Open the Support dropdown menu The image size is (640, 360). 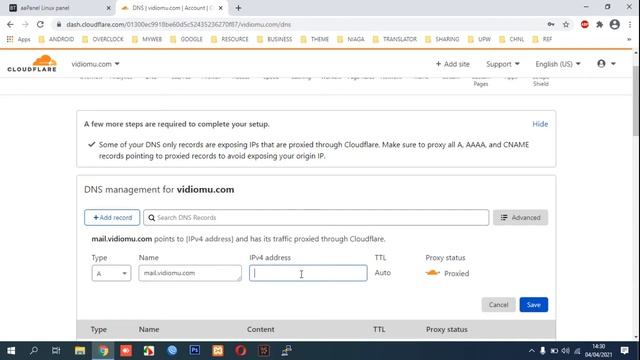tap(503, 64)
